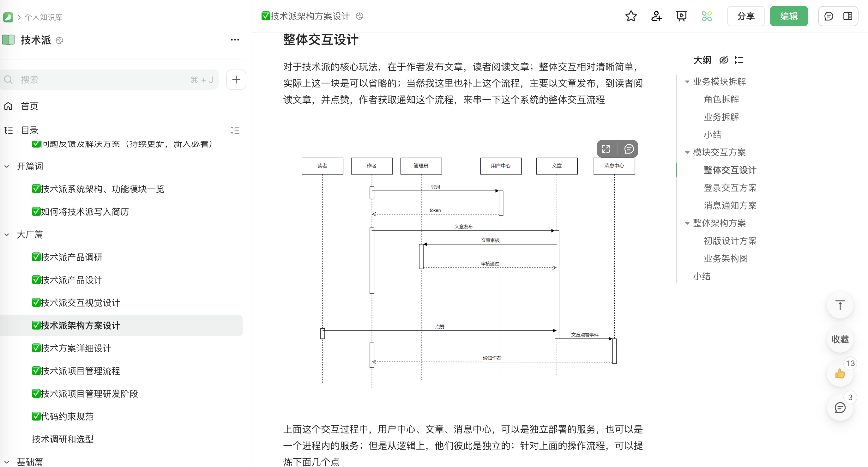Open 技术方案详细设计 in the directory
The height and width of the screenshot is (467, 868).
point(76,348)
